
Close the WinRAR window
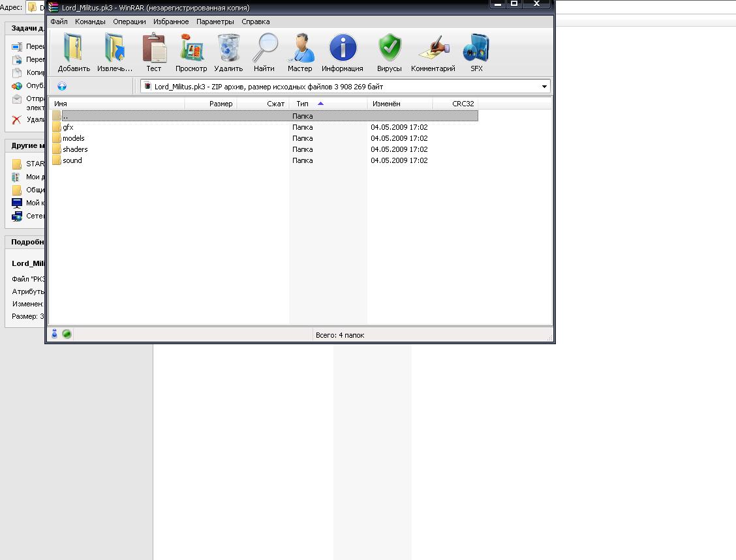536,4
